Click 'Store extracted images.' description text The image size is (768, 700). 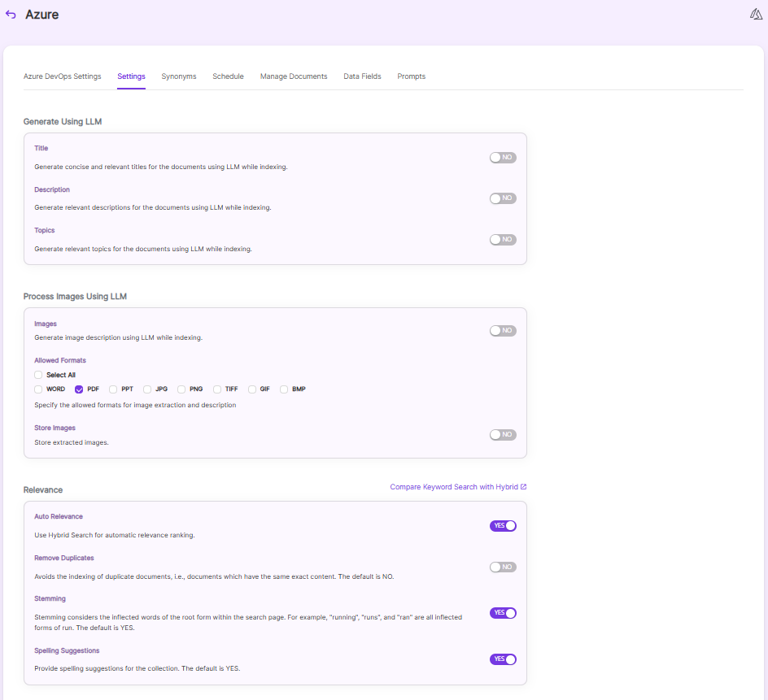click(72, 442)
